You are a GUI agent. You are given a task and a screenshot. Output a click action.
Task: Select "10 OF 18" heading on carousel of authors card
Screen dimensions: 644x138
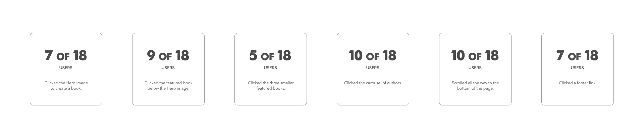click(x=373, y=55)
